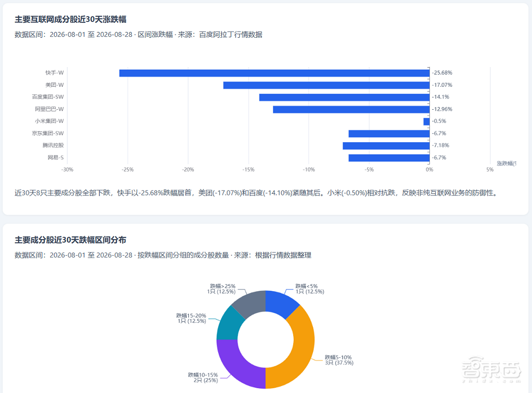Click the -17.07% value label

pyautogui.click(x=442, y=85)
